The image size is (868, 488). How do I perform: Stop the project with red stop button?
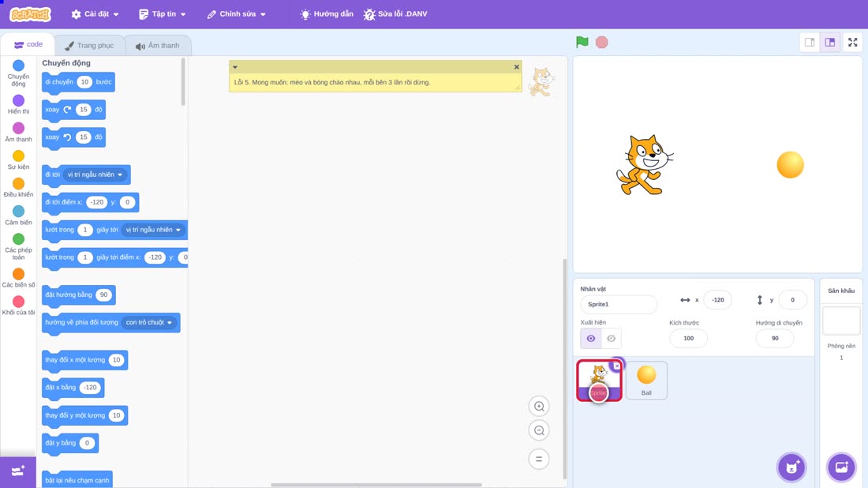tap(602, 42)
